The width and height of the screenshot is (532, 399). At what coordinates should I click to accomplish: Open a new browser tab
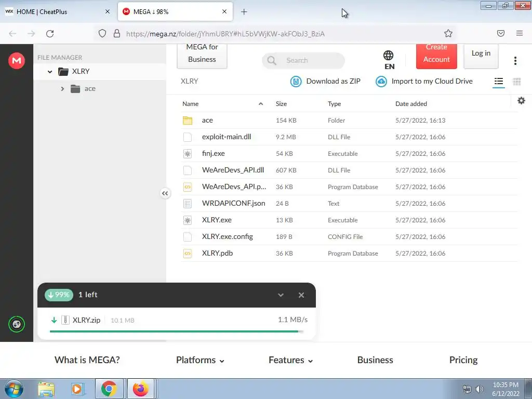pyautogui.click(x=244, y=12)
